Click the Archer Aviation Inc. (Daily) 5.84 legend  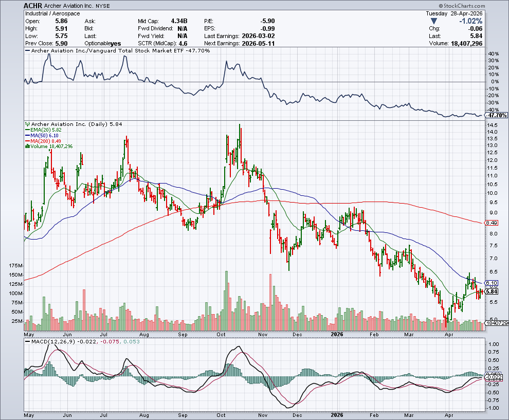pos(77,124)
